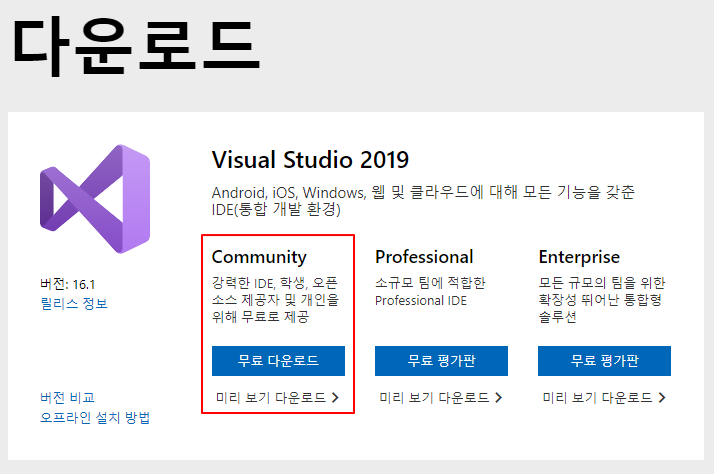The image size is (714, 474).
Task: Click the chevron after Community 미리 보기 다운로드
Action: pos(335,398)
